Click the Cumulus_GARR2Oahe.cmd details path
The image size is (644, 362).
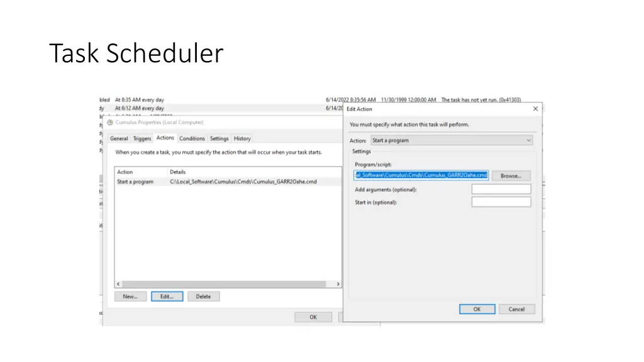point(243,182)
